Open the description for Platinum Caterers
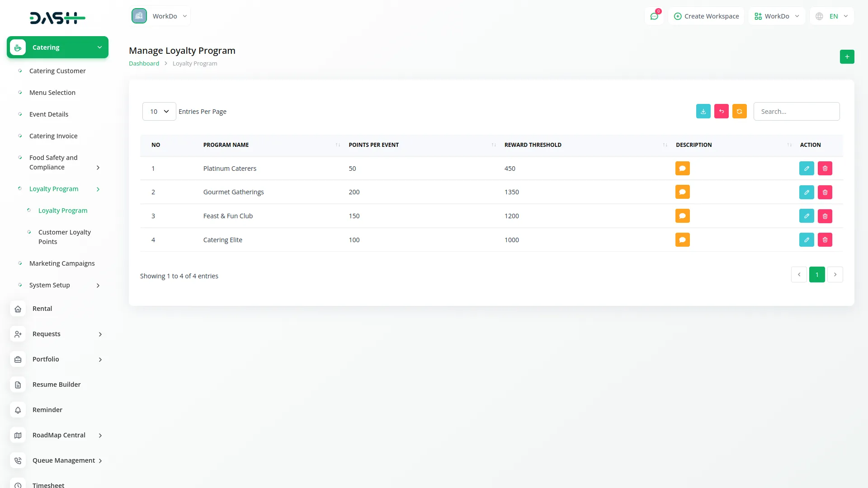This screenshot has height=488, width=868. point(682,168)
